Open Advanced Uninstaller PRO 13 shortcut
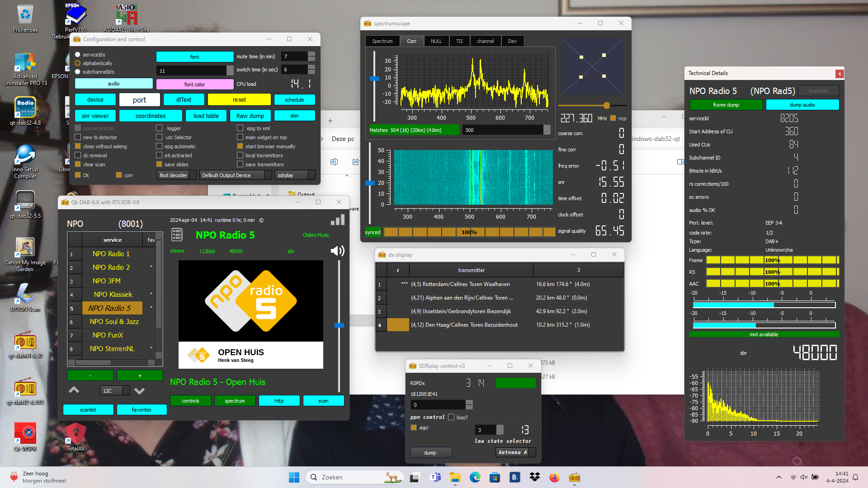The height and width of the screenshot is (488, 868). coord(25,69)
